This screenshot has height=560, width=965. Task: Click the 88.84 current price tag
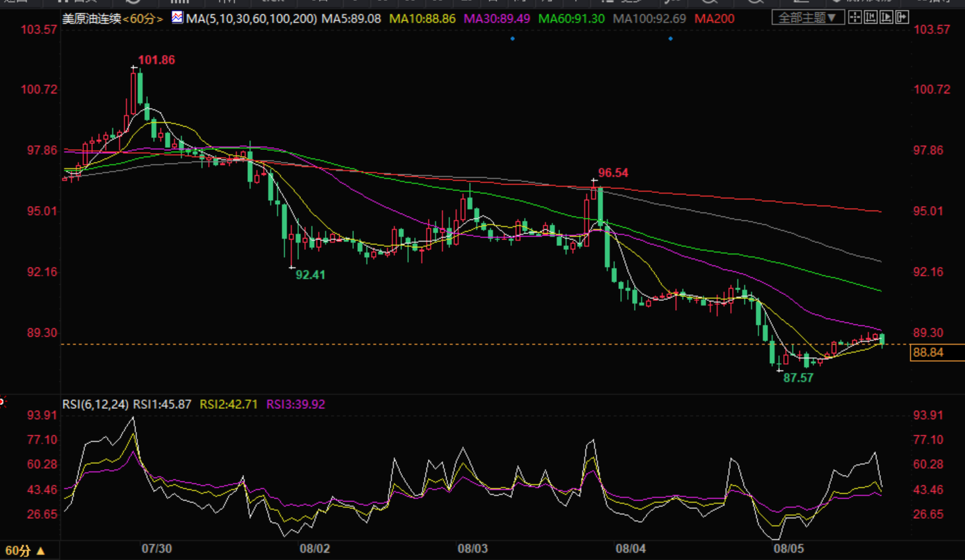tap(928, 353)
